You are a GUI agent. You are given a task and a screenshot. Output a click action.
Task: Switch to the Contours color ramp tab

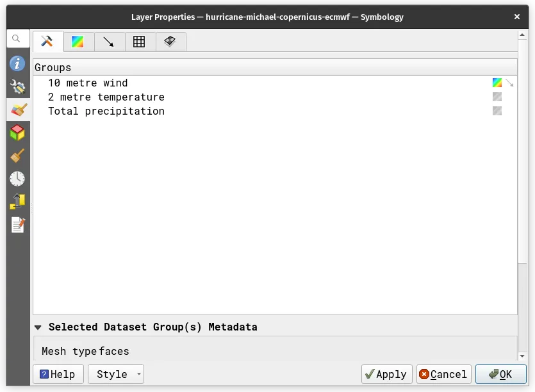coord(78,42)
